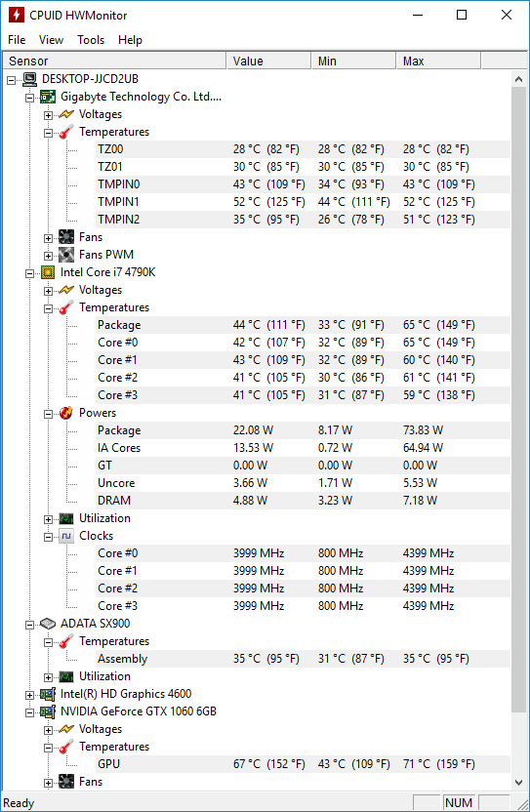The height and width of the screenshot is (812, 530).
Task: Click the NVIDIA Voltages lightning icon
Action: click(66, 729)
